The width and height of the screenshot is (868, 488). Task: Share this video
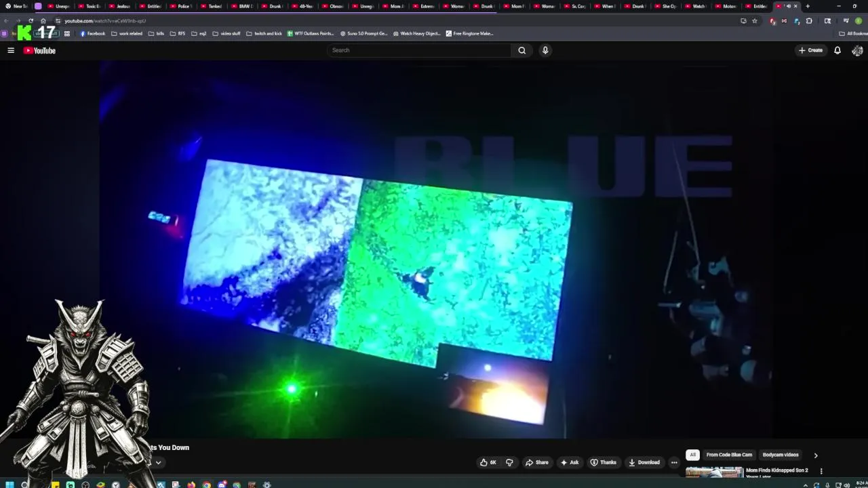537,462
